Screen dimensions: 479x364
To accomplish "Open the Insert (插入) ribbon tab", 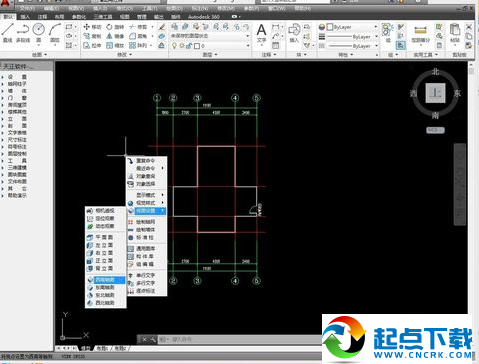I will (25, 17).
